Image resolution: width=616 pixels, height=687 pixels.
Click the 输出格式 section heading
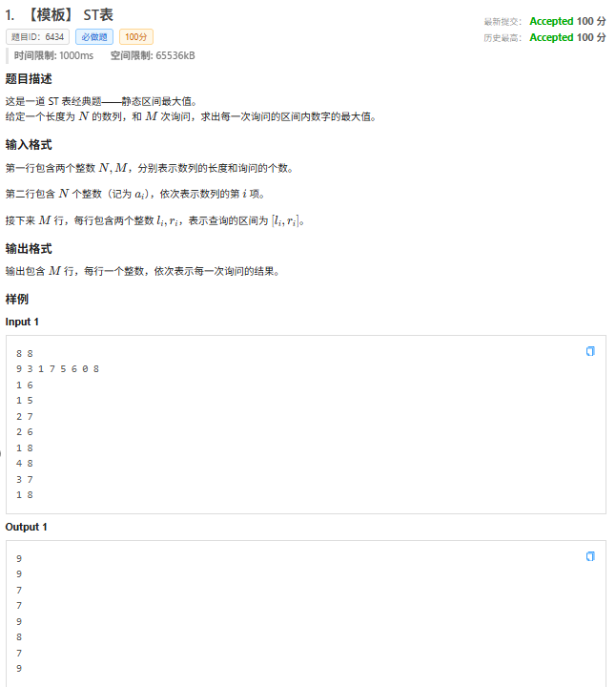(29, 249)
